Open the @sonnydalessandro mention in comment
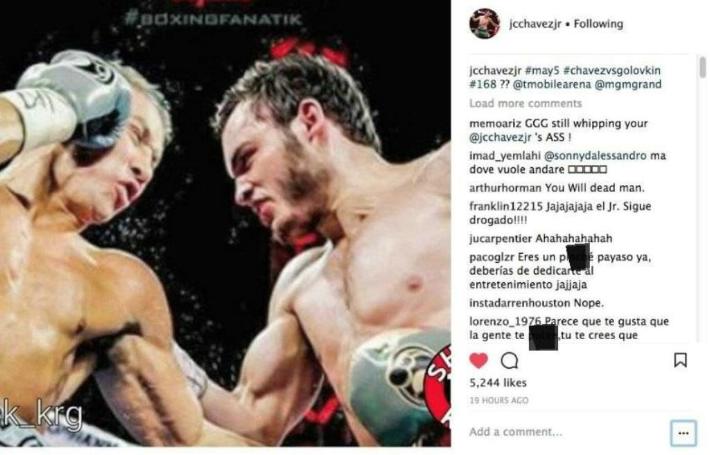The width and height of the screenshot is (710, 455). pyautogui.click(x=595, y=156)
